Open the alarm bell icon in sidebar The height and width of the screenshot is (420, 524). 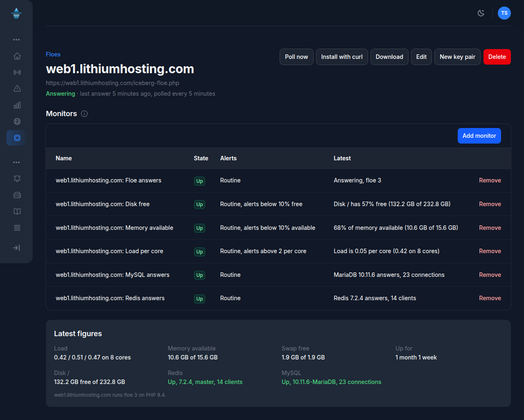point(17,179)
